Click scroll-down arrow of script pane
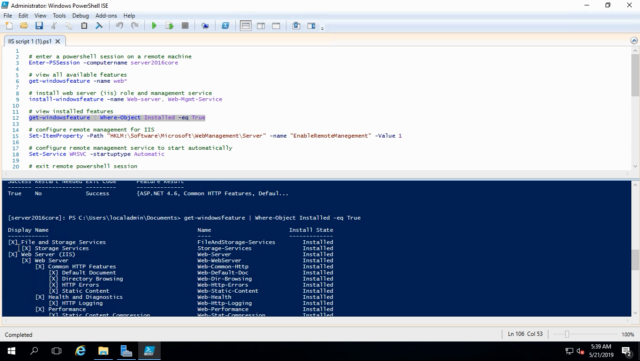 [x=635, y=166]
